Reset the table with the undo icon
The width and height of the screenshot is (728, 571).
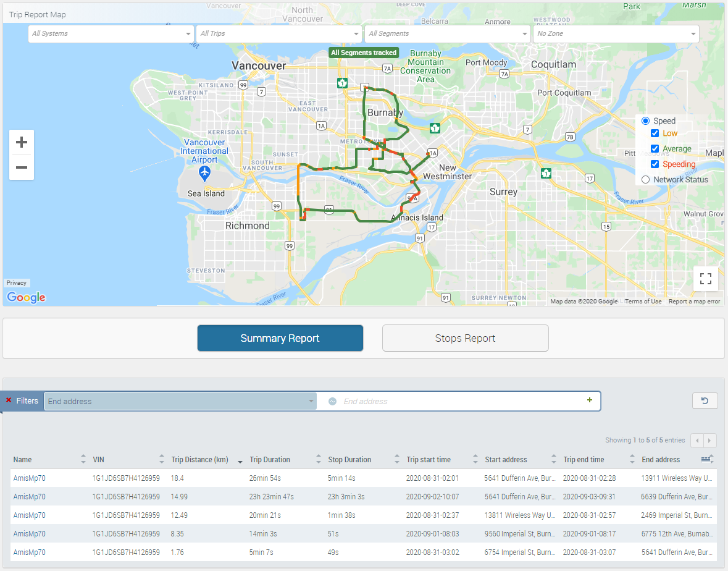pos(705,401)
